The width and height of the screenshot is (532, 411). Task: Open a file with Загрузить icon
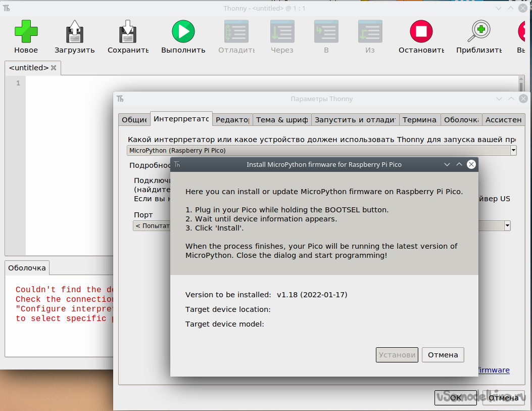75,31
